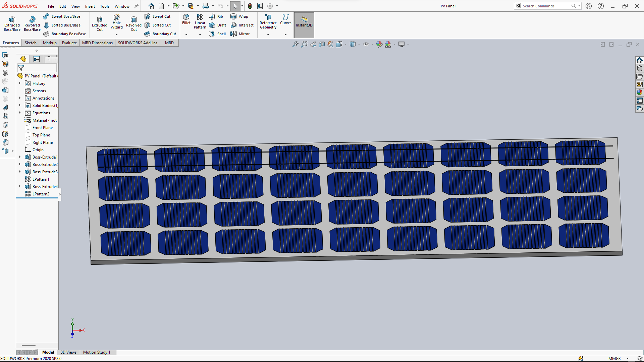Expand the Solid Bodies folder
Screen dimensions: 644x362
[x=20, y=105]
